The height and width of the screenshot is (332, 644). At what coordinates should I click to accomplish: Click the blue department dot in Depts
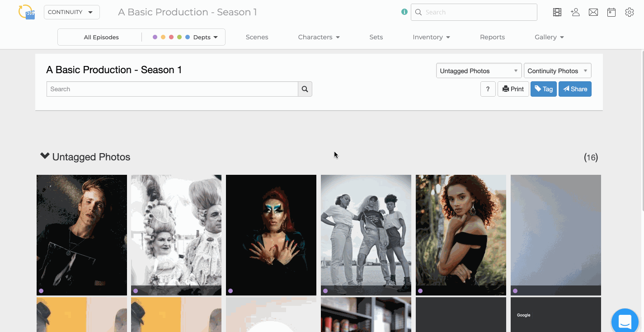pyautogui.click(x=188, y=37)
